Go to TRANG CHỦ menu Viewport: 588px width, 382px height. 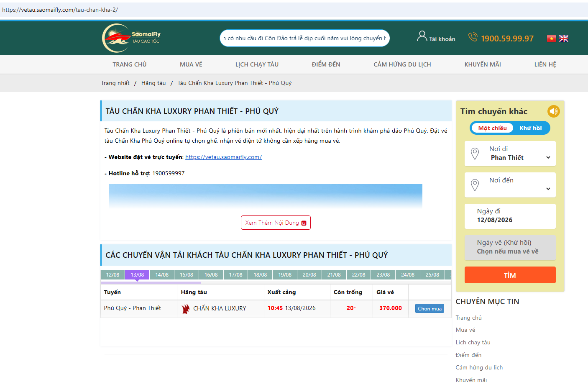coord(130,64)
